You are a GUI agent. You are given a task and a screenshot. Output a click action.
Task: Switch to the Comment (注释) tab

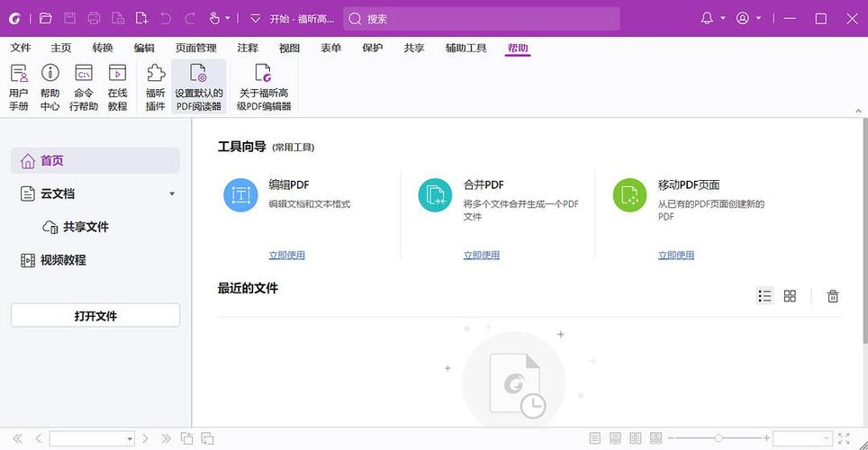[248, 49]
